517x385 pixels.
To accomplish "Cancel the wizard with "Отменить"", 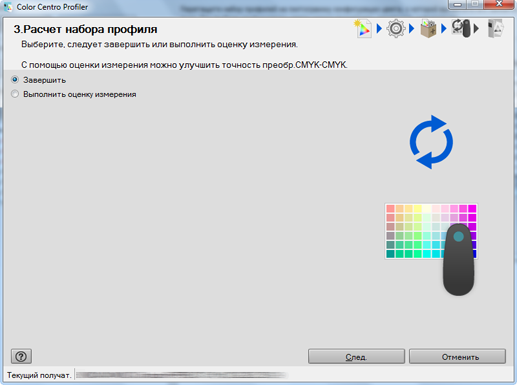I will coord(457,357).
